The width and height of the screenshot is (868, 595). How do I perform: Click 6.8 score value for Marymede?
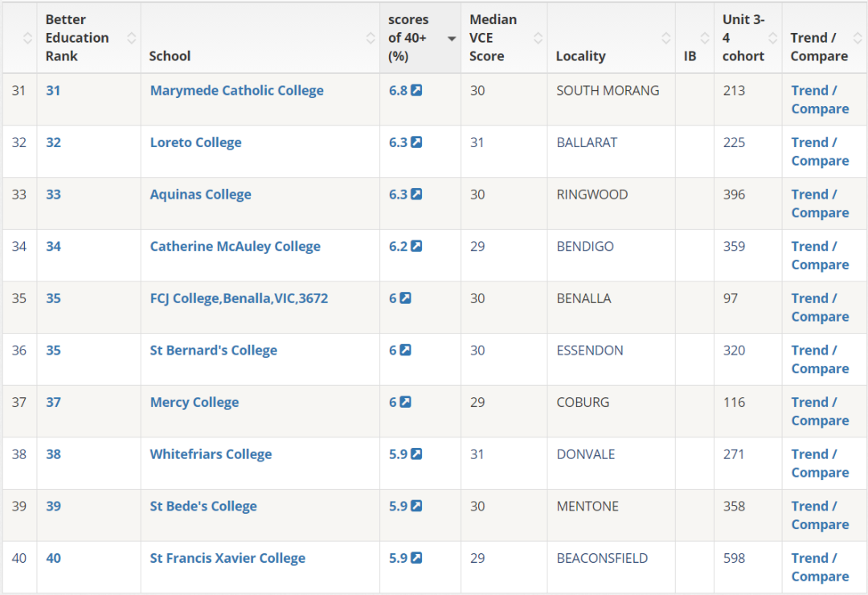(x=398, y=90)
